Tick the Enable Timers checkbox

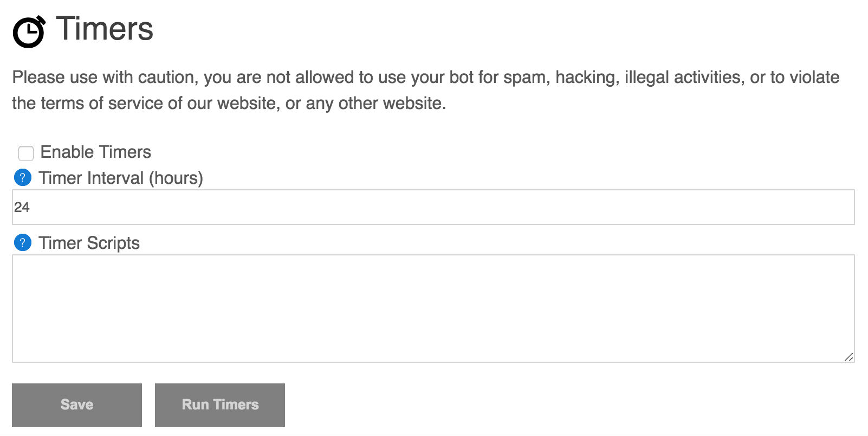tap(26, 153)
